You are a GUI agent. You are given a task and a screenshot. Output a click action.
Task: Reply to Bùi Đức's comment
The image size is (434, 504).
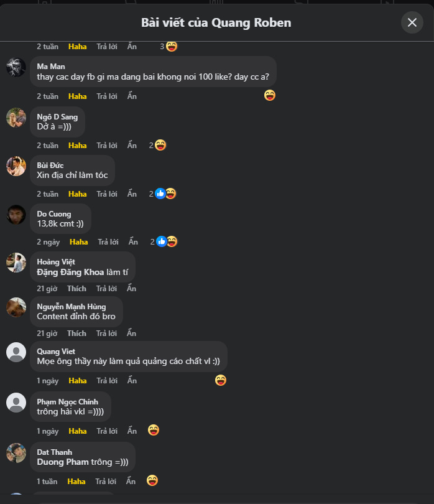coord(107,194)
